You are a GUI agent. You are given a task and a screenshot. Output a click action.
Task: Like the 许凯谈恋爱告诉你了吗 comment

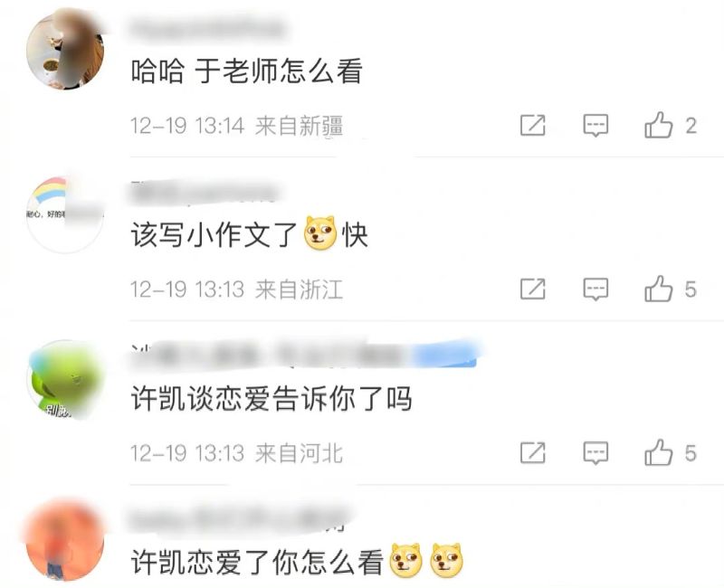pyautogui.click(x=659, y=452)
